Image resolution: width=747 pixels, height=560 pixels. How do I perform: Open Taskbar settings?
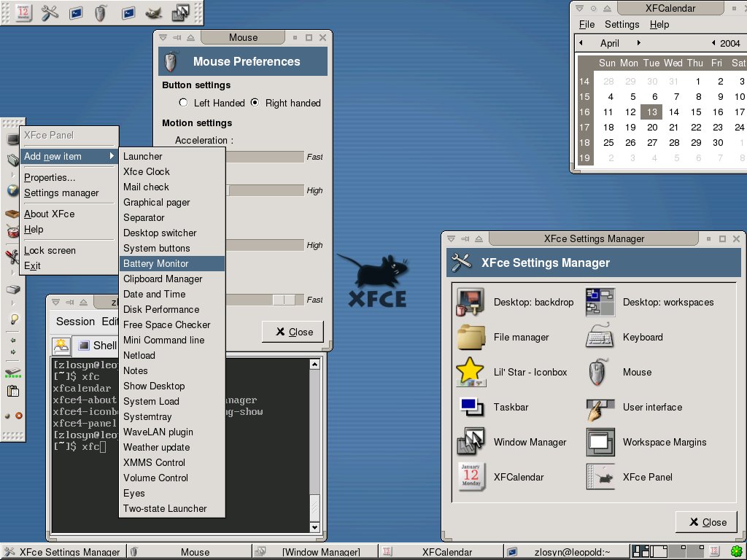click(492, 407)
